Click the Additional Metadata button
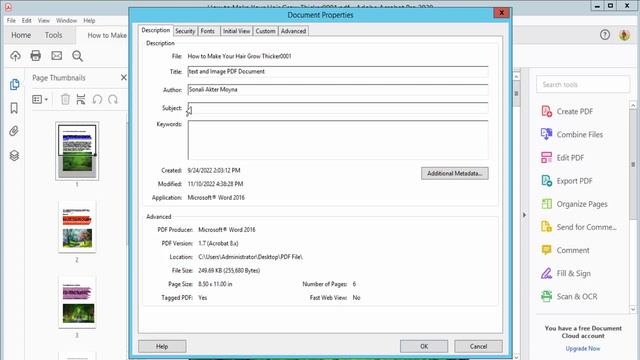The width and height of the screenshot is (640, 360). tap(455, 173)
